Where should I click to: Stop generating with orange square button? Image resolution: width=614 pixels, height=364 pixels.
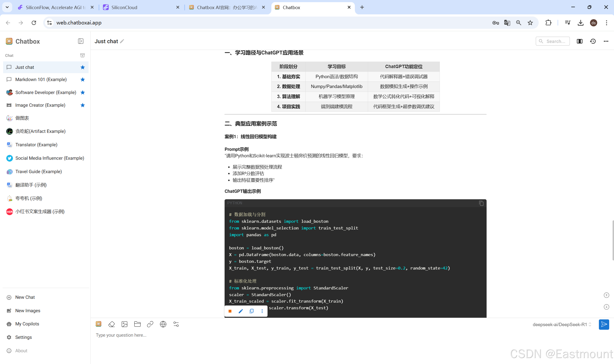230,311
